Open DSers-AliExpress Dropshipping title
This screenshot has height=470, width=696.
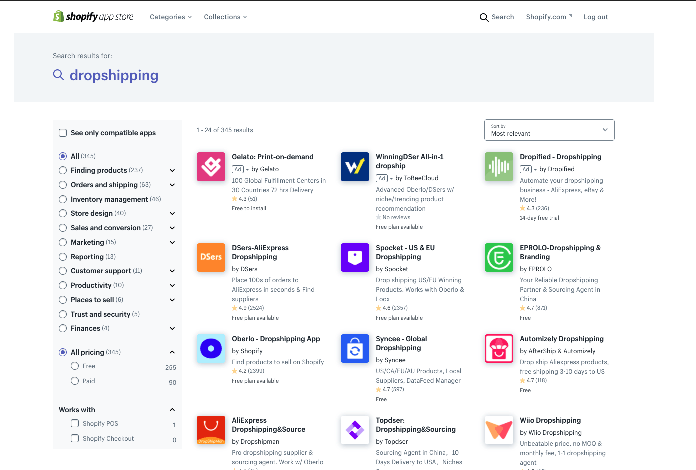260,252
